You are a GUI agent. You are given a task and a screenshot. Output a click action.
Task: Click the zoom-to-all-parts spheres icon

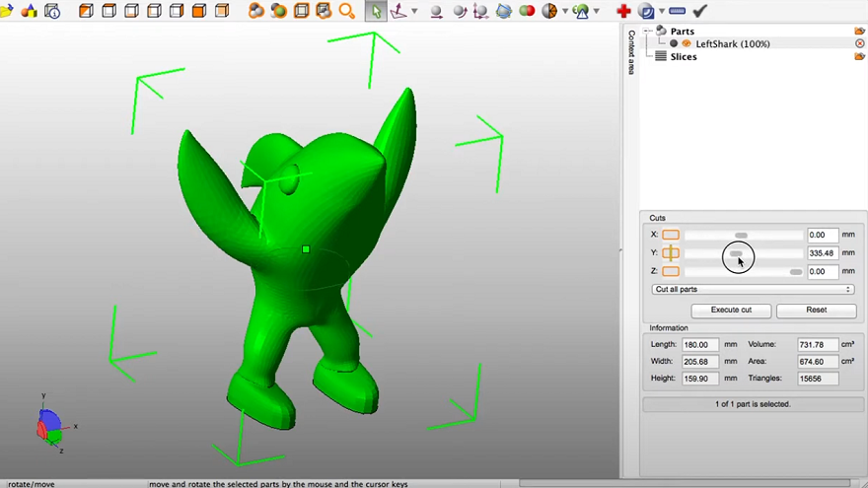255,11
